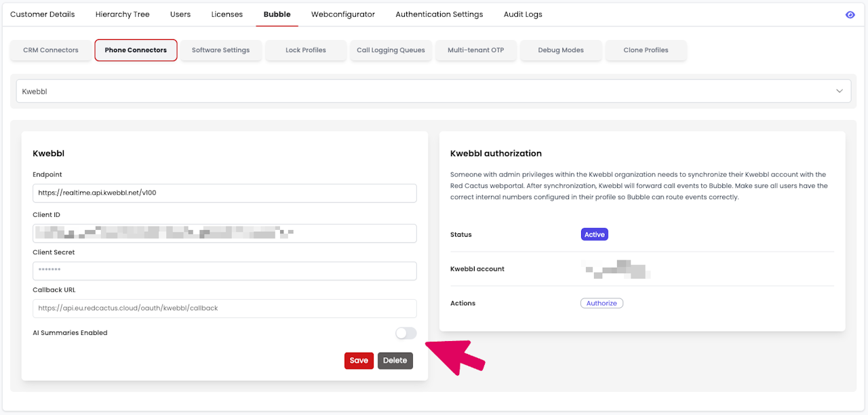Click the eye icon at top right
Viewport: 868px width, 415px height.
coord(850,14)
